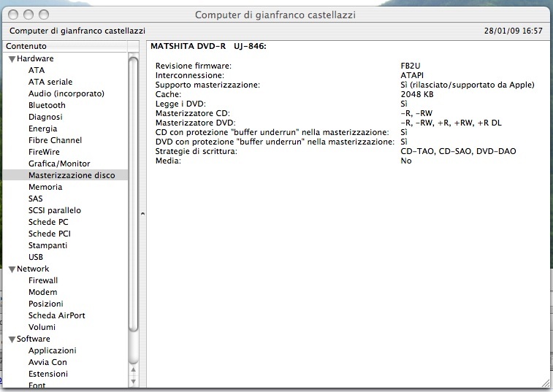Collapse the Hardware section triangle
The width and height of the screenshot is (553, 392).
(12, 59)
